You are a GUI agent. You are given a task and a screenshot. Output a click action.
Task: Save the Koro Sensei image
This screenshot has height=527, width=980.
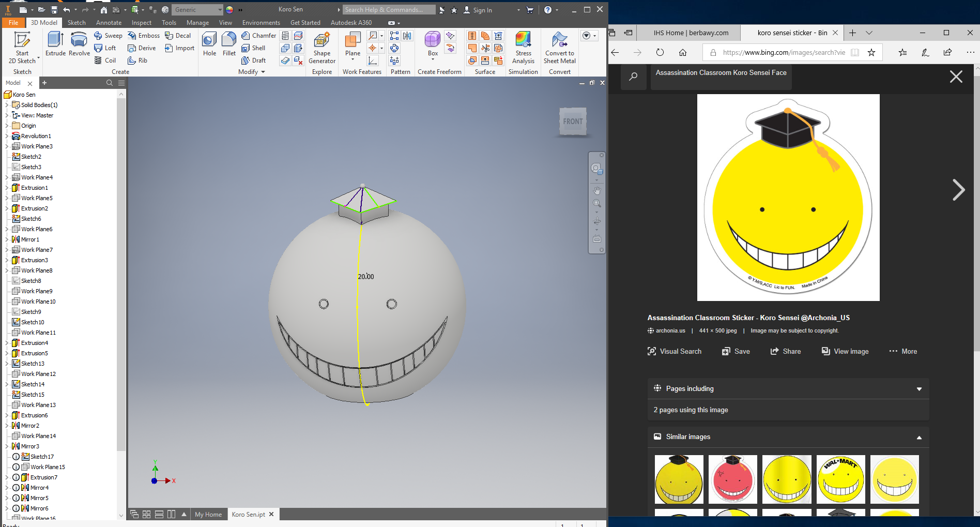736,351
